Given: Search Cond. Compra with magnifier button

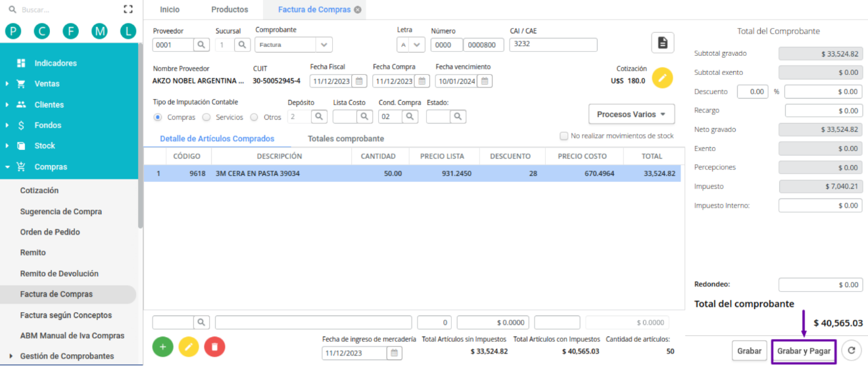Looking at the screenshot, I should point(409,116).
